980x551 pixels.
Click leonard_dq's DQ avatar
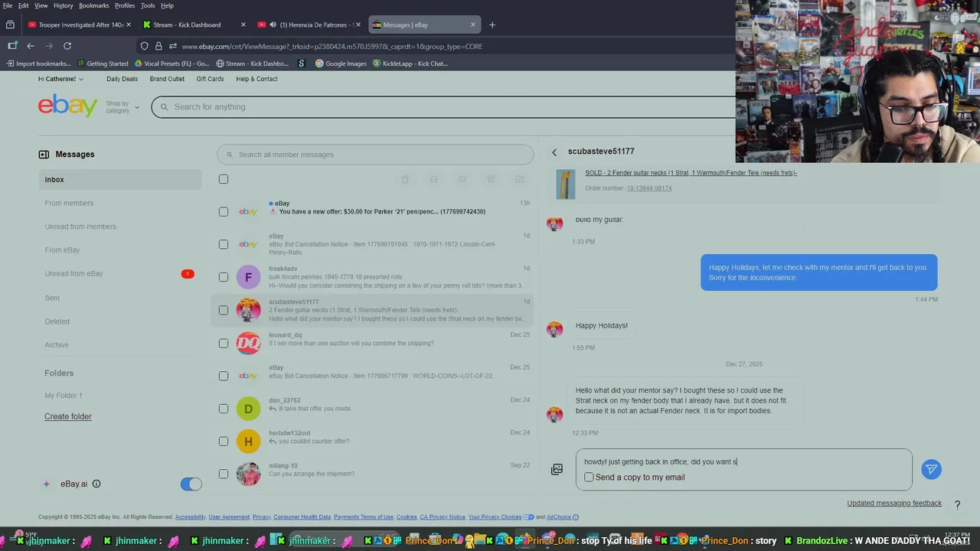[248, 343]
